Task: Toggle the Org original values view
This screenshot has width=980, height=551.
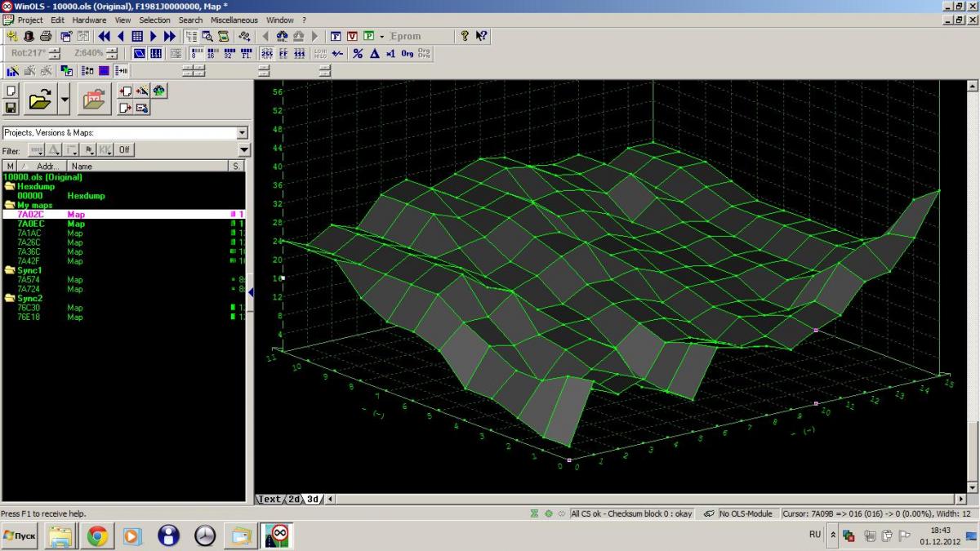Action: [x=407, y=53]
